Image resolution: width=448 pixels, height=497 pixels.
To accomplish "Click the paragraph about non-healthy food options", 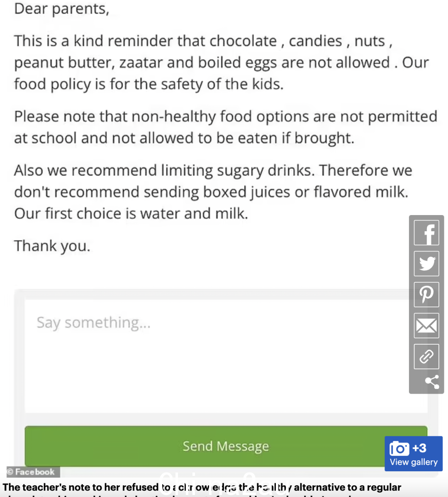I will tap(225, 127).
